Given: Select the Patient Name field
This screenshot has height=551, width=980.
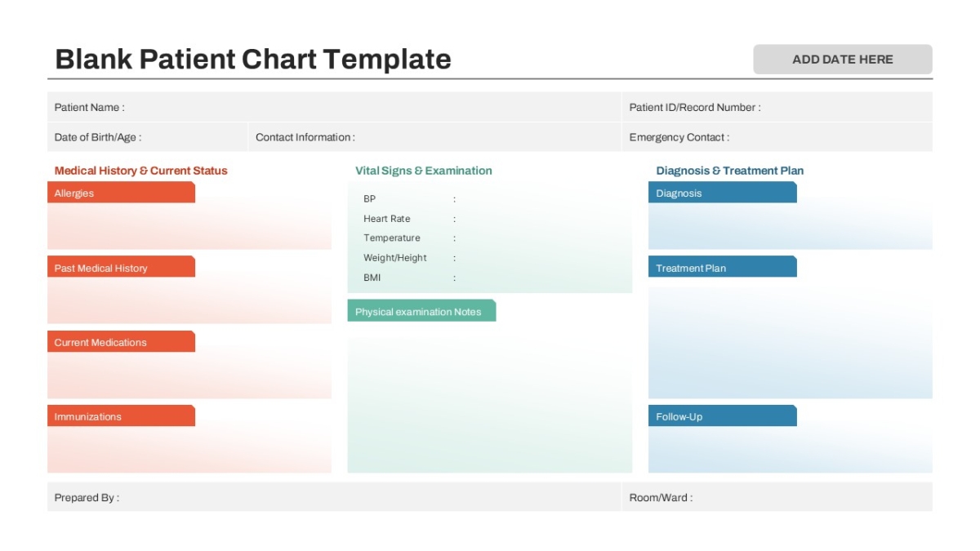Looking at the screenshot, I should (334, 107).
